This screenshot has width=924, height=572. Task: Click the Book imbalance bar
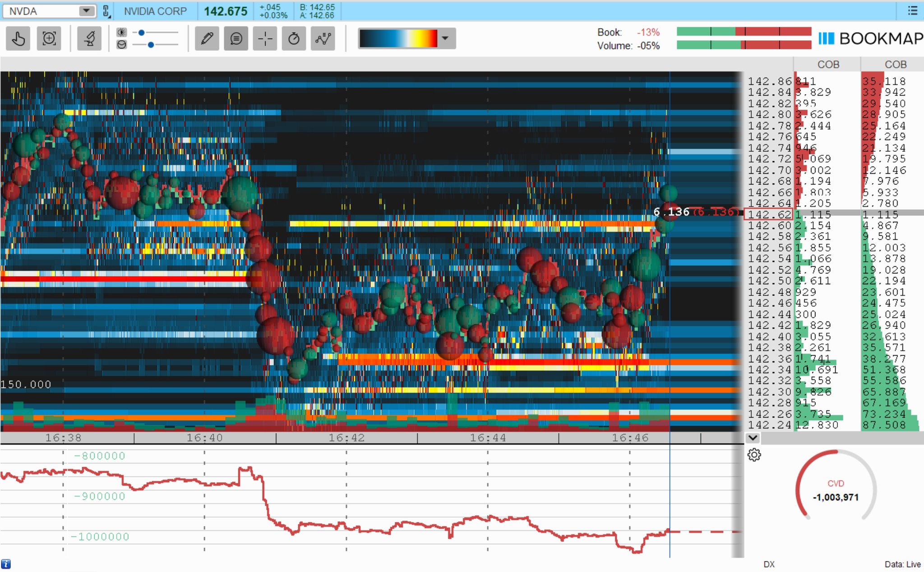(x=744, y=32)
